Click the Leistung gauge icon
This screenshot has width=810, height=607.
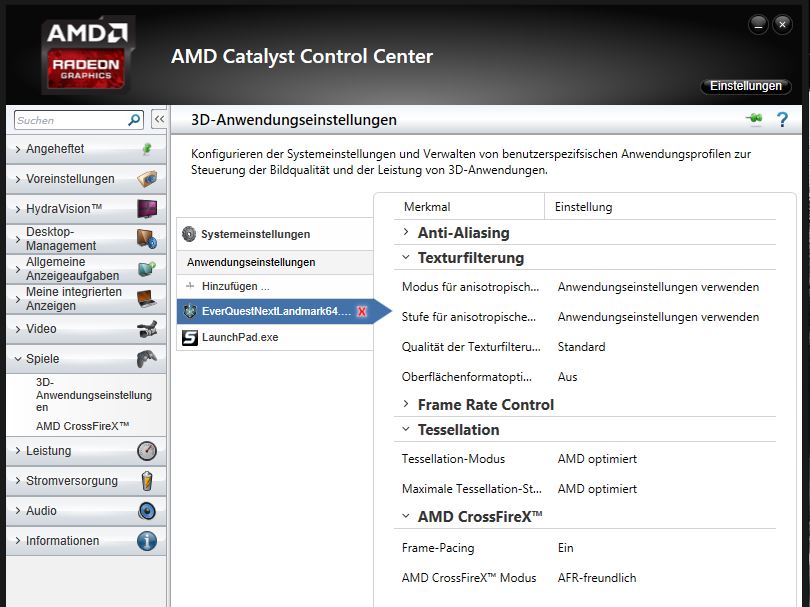point(147,450)
